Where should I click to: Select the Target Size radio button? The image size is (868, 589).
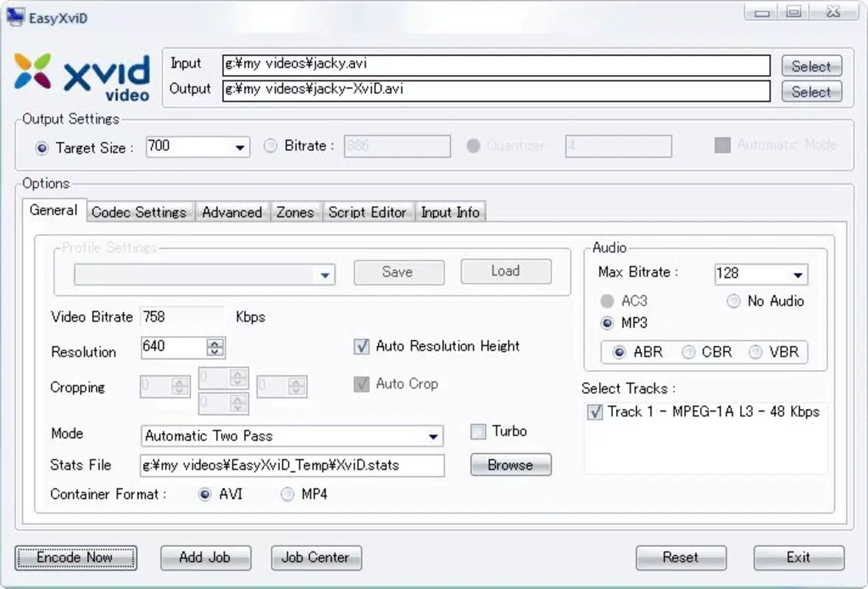click(x=41, y=148)
